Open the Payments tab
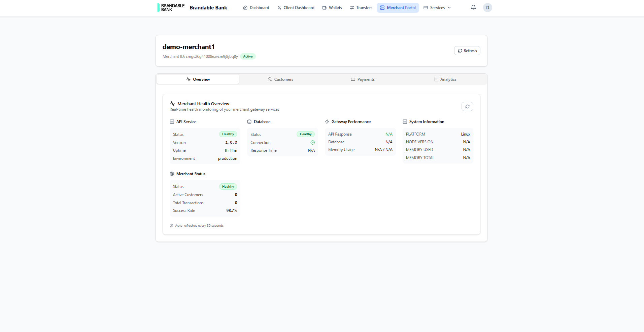This screenshot has height=332, width=644. click(x=363, y=79)
